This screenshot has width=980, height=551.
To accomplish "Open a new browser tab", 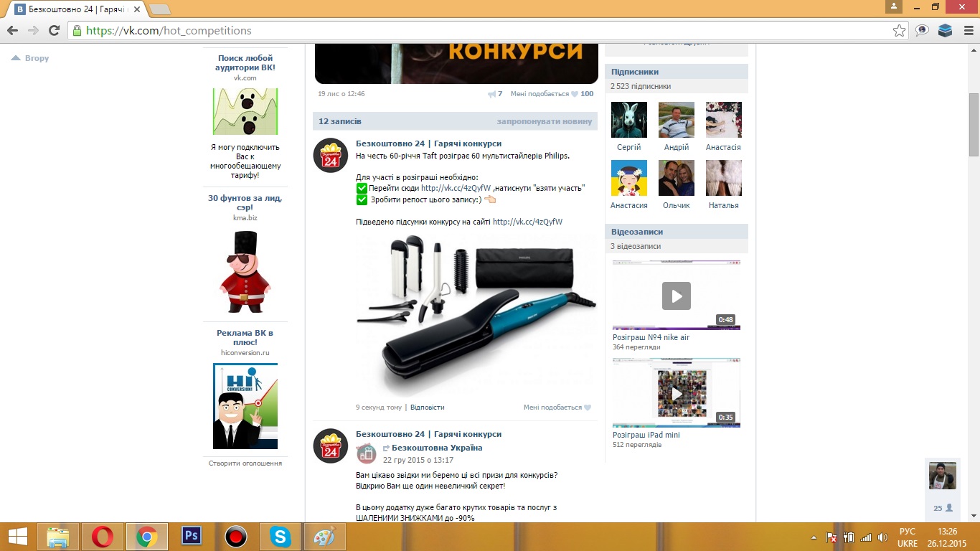I will click(159, 9).
